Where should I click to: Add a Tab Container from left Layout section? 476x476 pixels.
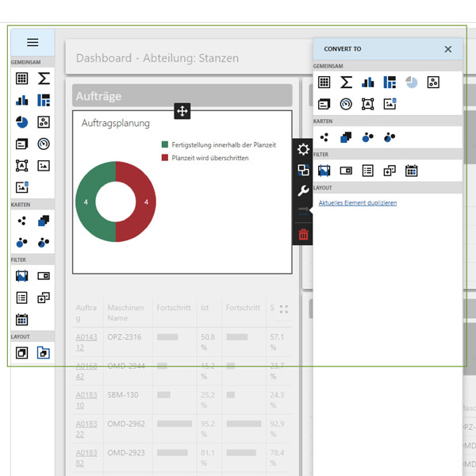point(44,353)
